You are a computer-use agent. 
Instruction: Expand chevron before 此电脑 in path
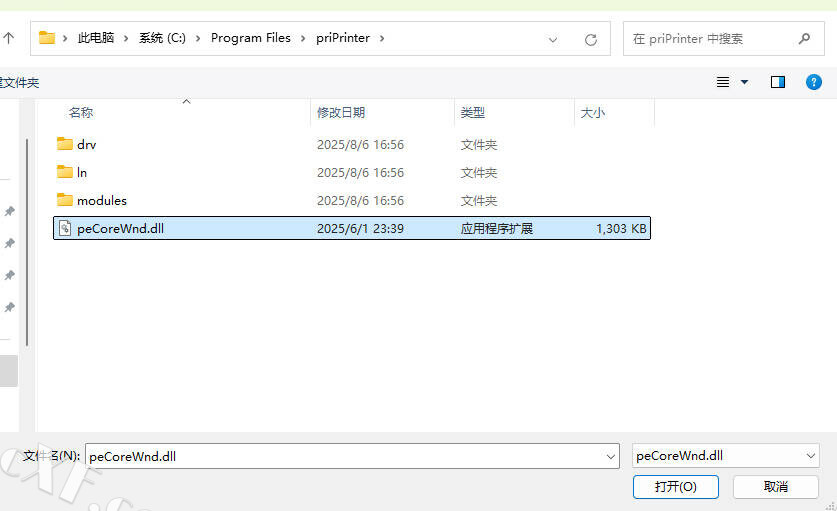coord(65,38)
